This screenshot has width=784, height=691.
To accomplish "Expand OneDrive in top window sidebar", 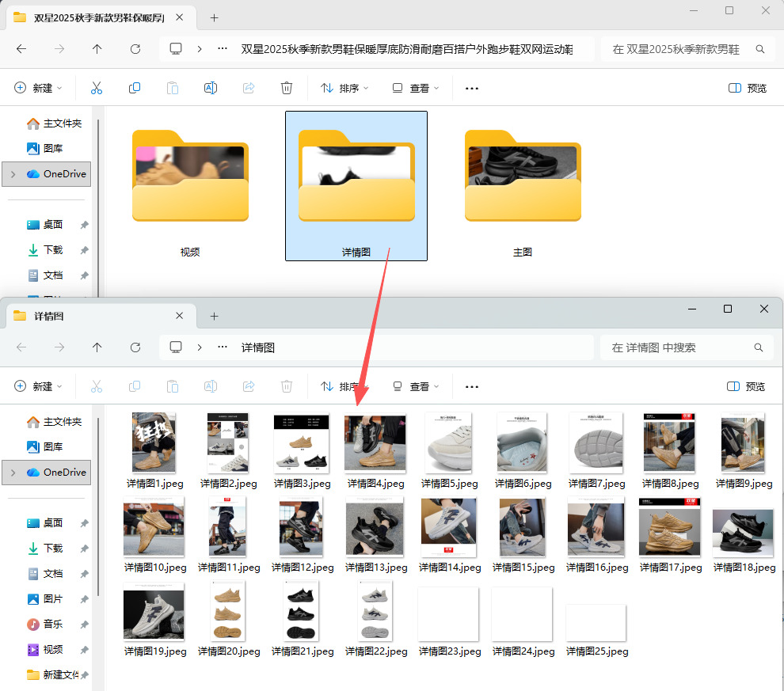I will (x=13, y=174).
